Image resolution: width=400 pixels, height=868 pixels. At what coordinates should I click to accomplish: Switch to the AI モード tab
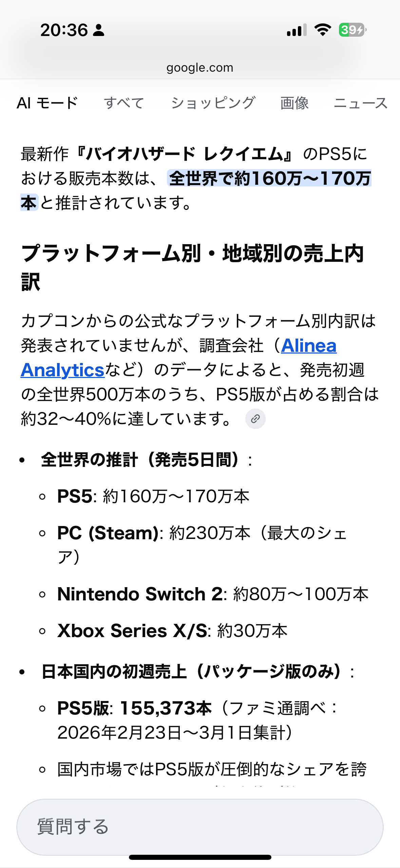pos(47,103)
